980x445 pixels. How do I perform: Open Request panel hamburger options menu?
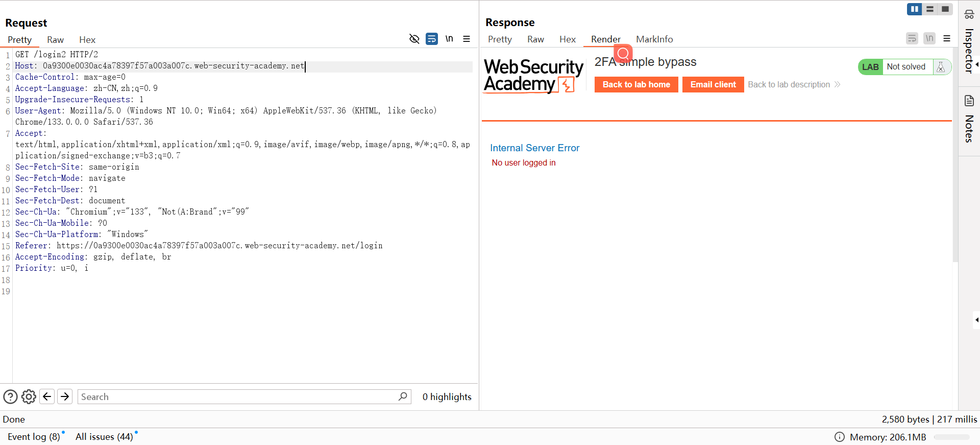pyautogui.click(x=467, y=39)
